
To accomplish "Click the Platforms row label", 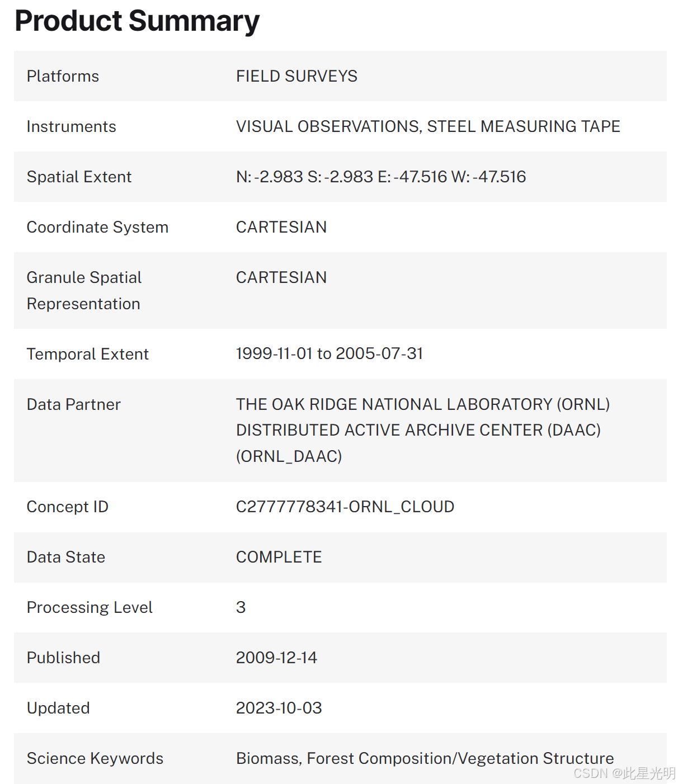I will point(63,76).
